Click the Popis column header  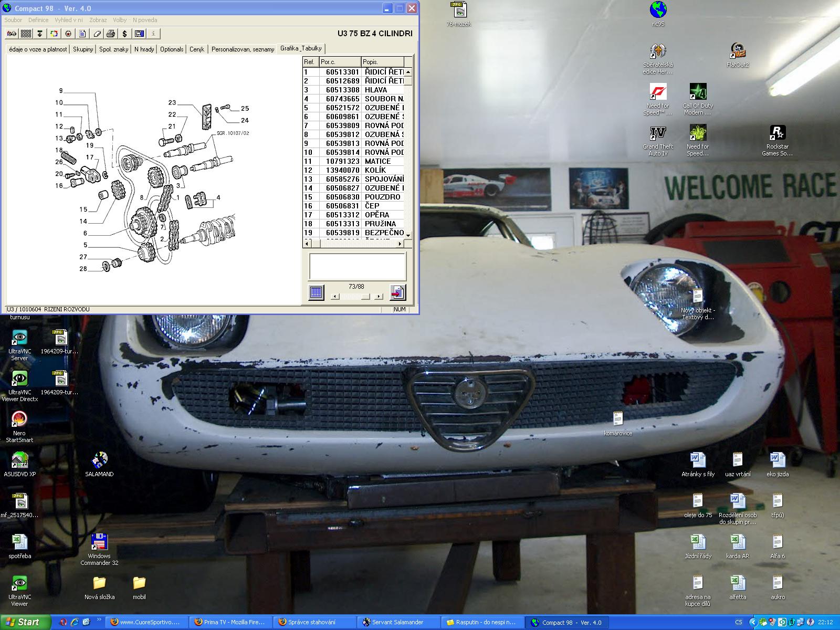pos(382,62)
